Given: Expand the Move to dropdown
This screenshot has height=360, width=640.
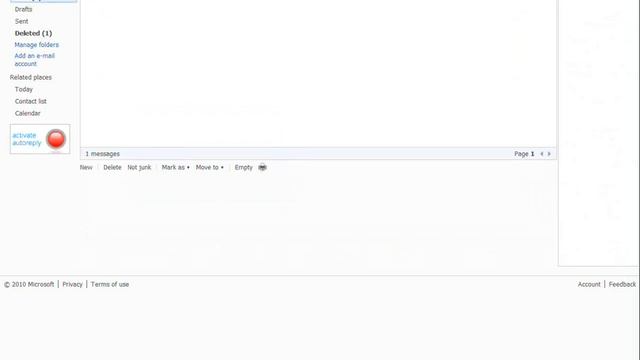Looking at the screenshot, I should pos(209,167).
